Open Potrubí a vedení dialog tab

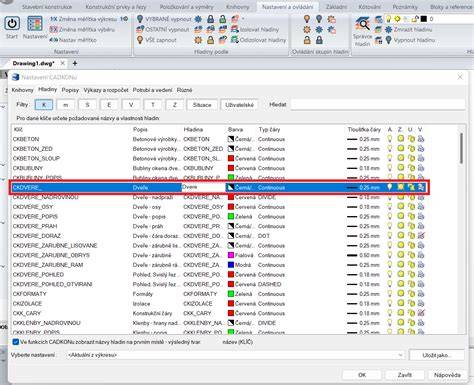click(152, 90)
